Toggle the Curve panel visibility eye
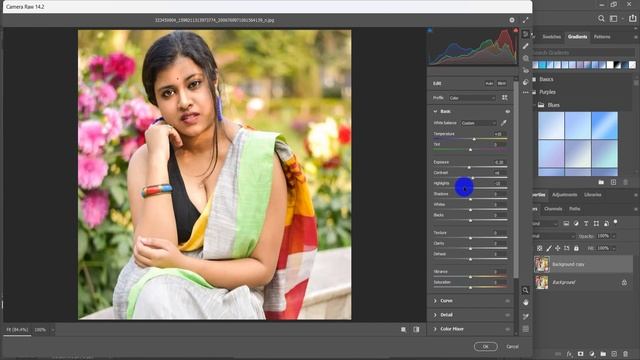The height and width of the screenshot is (360, 640). pyautogui.click(x=508, y=301)
